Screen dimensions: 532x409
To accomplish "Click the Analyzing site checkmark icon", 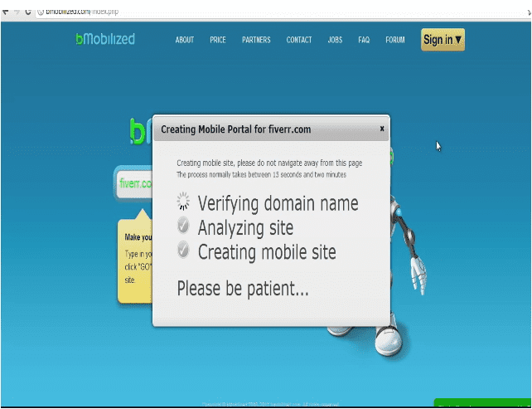I will tap(183, 226).
